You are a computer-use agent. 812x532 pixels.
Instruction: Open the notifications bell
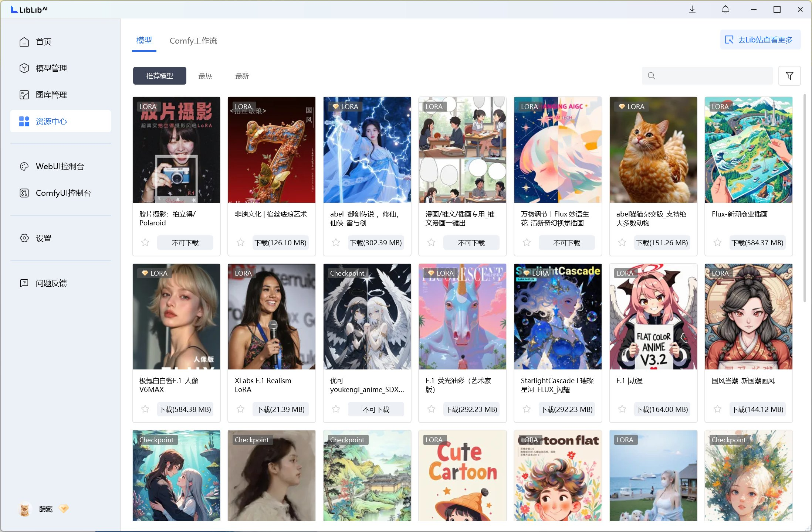[x=725, y=9]
